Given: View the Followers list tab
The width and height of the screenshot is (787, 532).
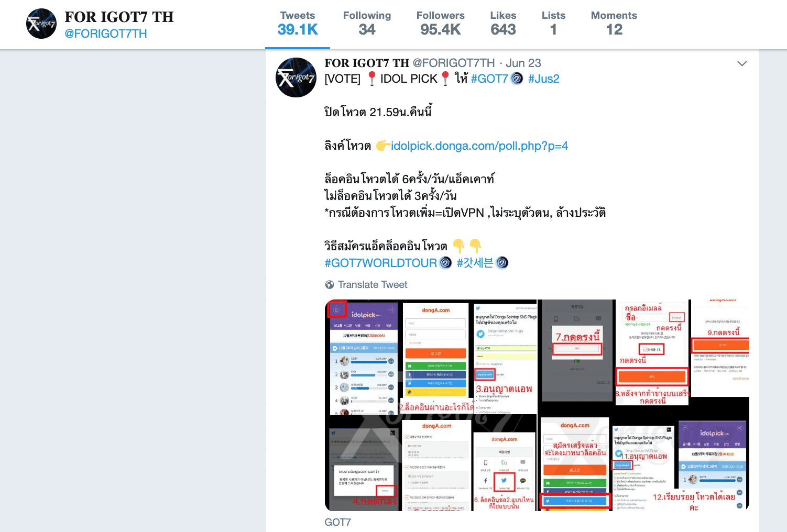Looking at the screenshot, I should pyautogui.click(x=440, y=24).
